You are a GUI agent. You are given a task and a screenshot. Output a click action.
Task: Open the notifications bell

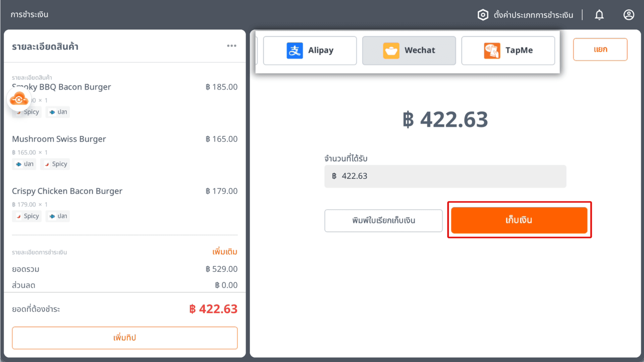click(x=599, y=15)
